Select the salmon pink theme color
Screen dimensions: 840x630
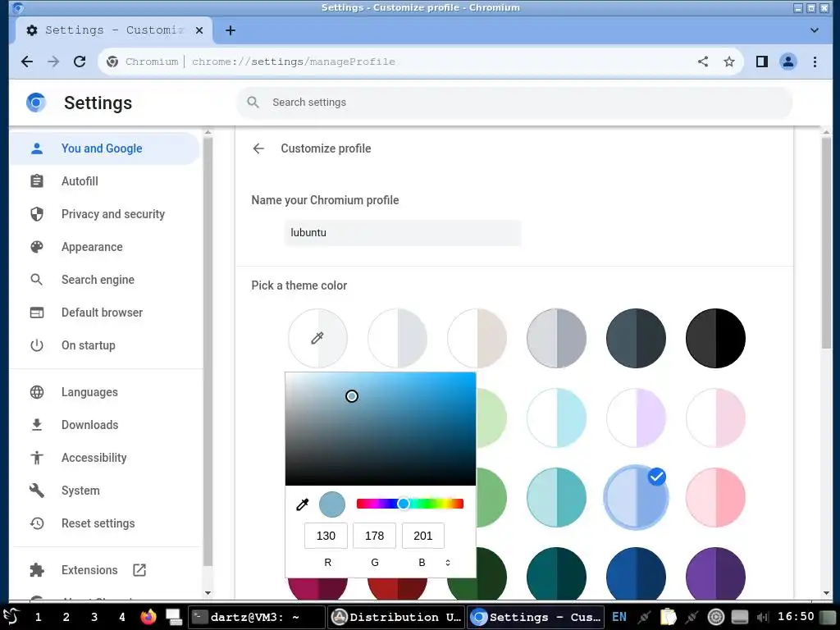pyautogui.click(x=715, y=497)
